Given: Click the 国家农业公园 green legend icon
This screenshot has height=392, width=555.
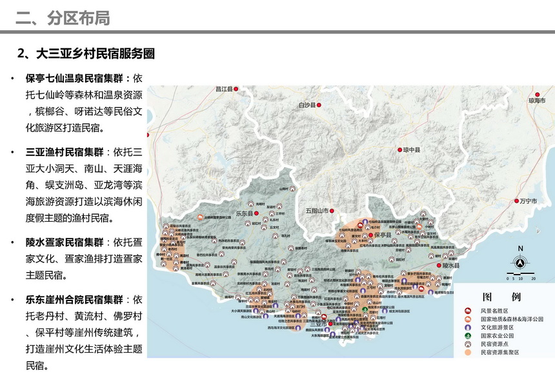Looking at the screenshot, I should tap(468, 336).
